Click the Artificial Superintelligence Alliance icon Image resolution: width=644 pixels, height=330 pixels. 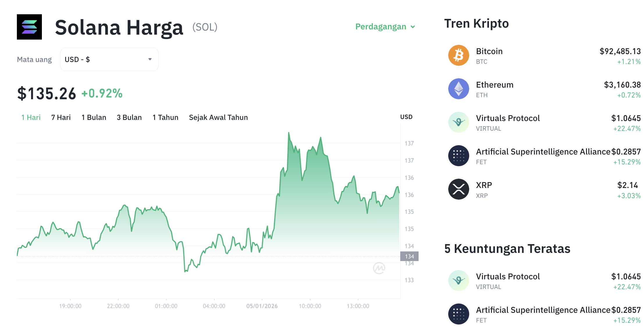click(458, 155)
